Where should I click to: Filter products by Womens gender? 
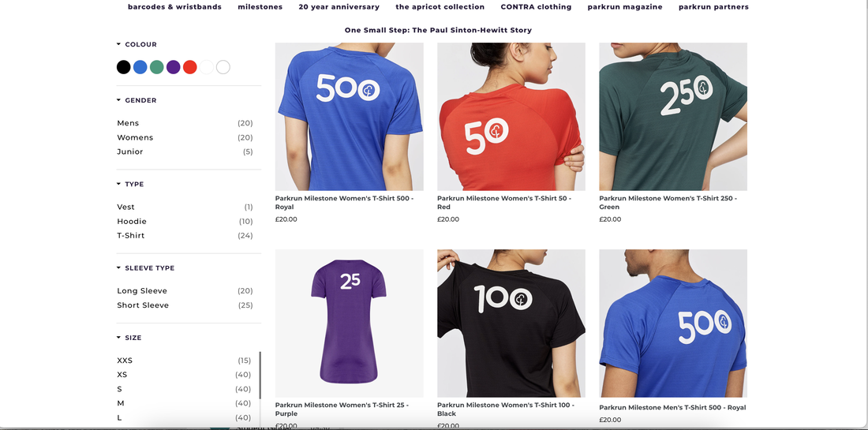tap(185, 137)
